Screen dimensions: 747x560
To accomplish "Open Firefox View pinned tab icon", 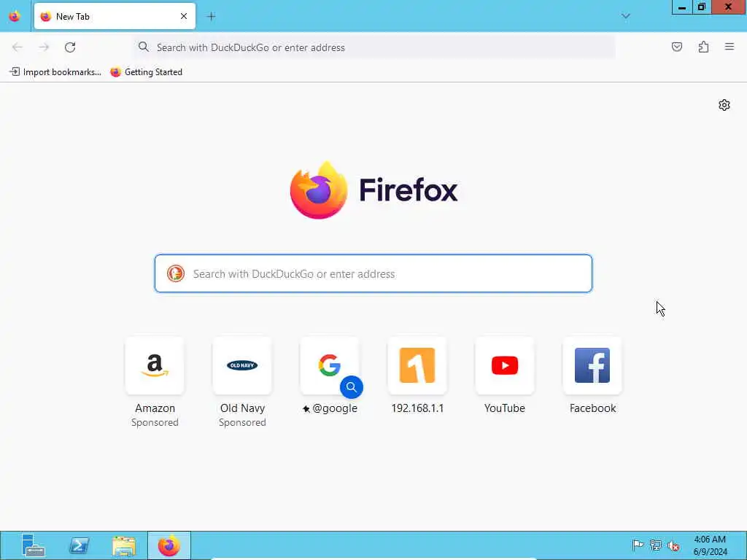I will [x=15, y=16].
